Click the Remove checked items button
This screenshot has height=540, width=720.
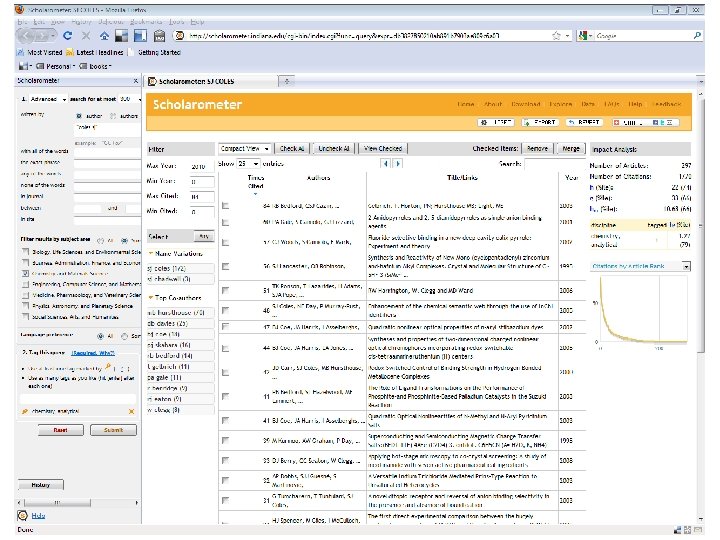(x=537, y=148)
